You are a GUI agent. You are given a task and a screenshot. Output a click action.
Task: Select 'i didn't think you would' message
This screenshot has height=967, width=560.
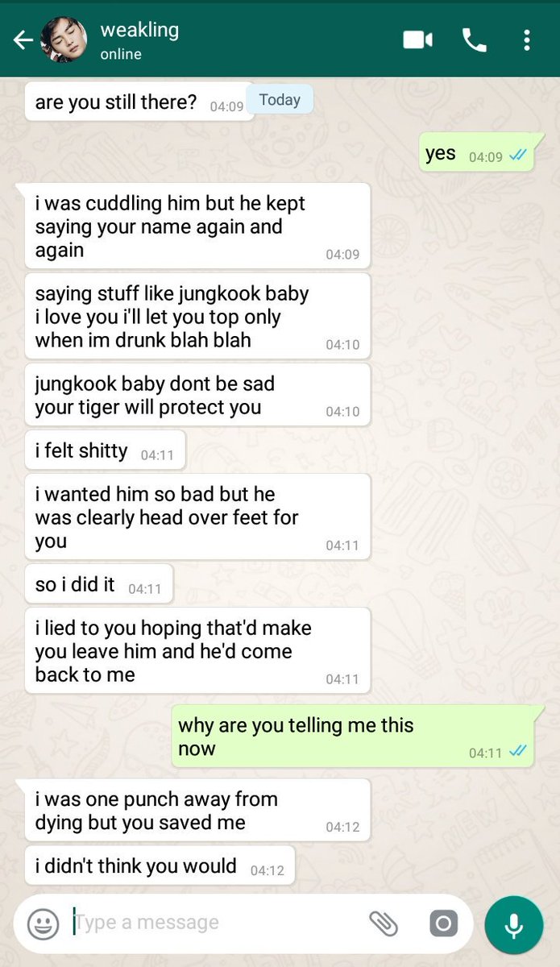pos(160,866)
